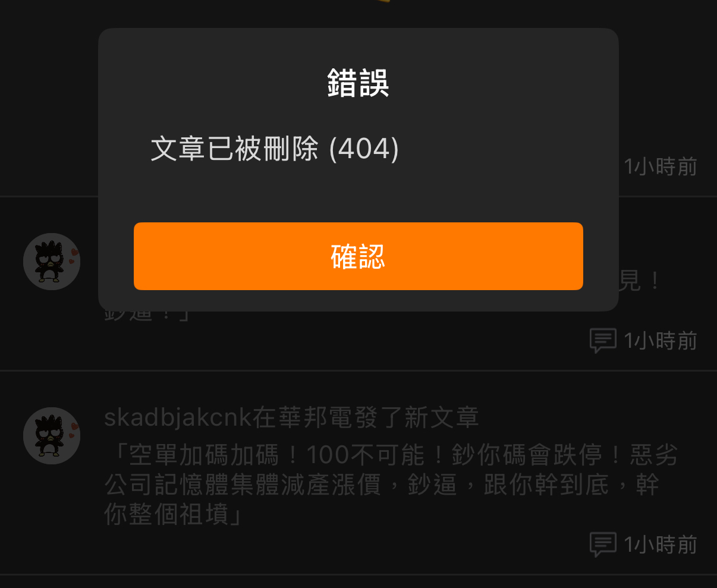Click the 1小時前 timestamp in the bottom notification
Image resolution: width=717 pixels, height=588 pixels.
click(660, 545)
